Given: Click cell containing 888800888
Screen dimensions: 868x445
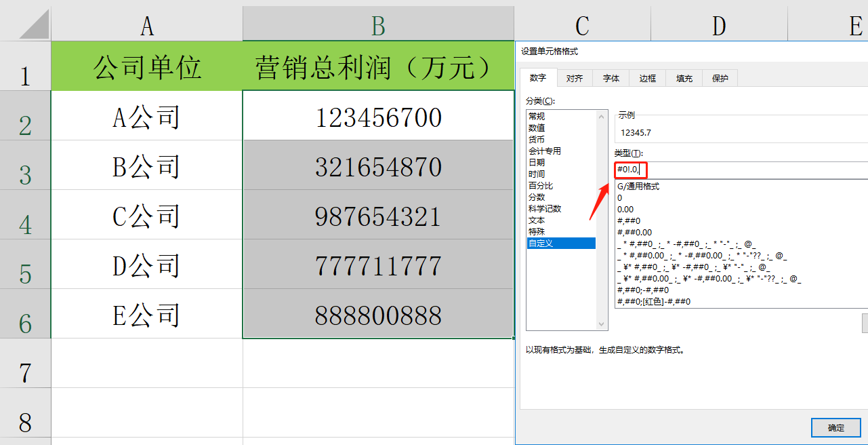Looking at the screenshot, I should (x=378, y=313).
